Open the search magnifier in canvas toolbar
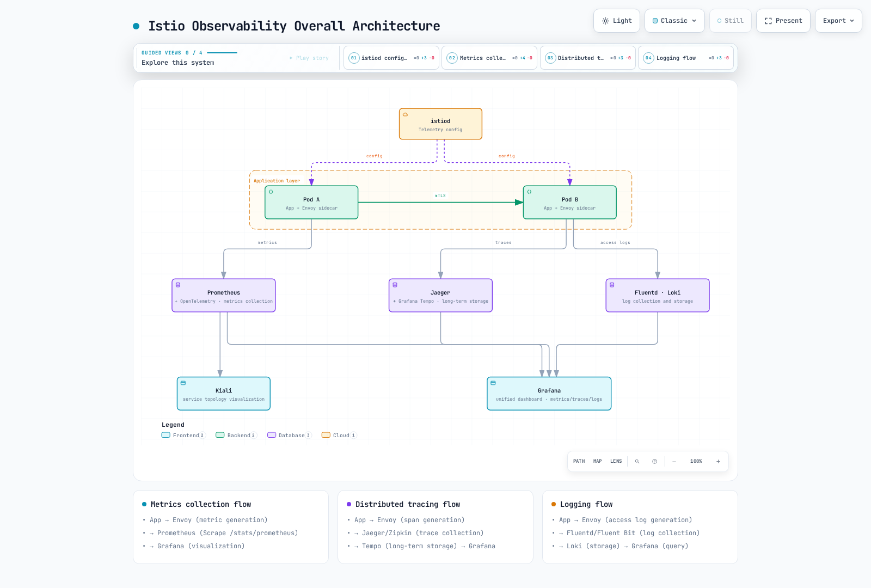This screenshot has height=588, width=871. (x=637, y=461)
